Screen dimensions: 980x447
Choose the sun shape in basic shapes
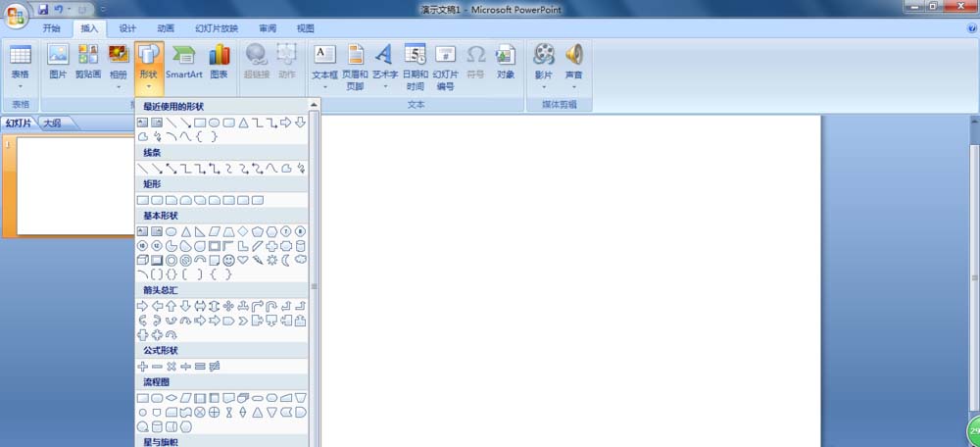pos(271,260)
